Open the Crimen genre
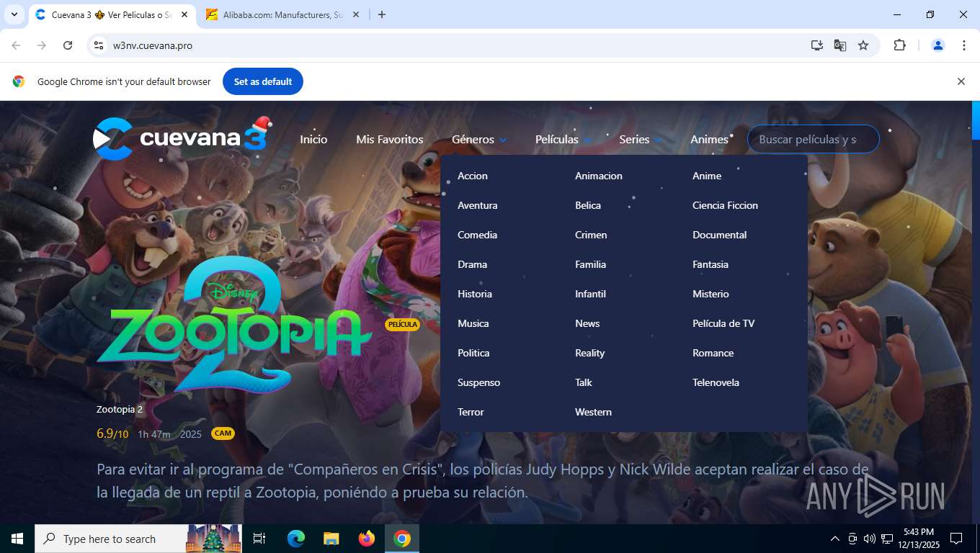Viewport: 980px width, 553px height. 591,235
